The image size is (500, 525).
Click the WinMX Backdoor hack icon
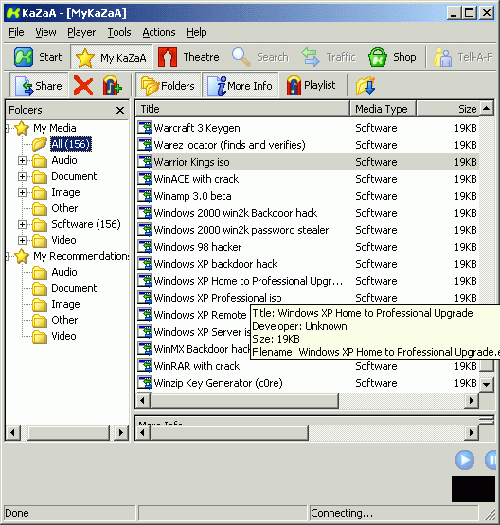tap(144, 349)
